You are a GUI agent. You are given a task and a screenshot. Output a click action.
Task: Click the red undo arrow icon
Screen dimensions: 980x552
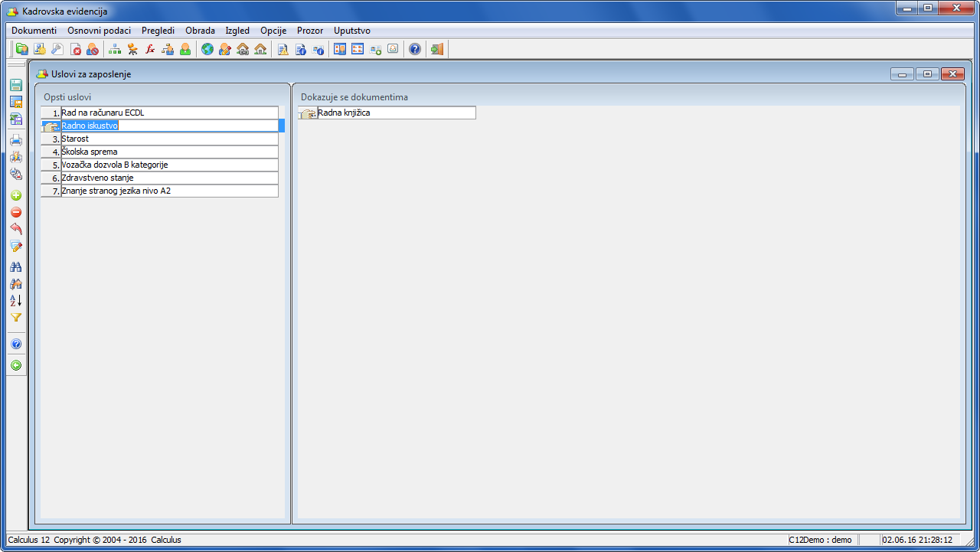click(x=16, y=229)
